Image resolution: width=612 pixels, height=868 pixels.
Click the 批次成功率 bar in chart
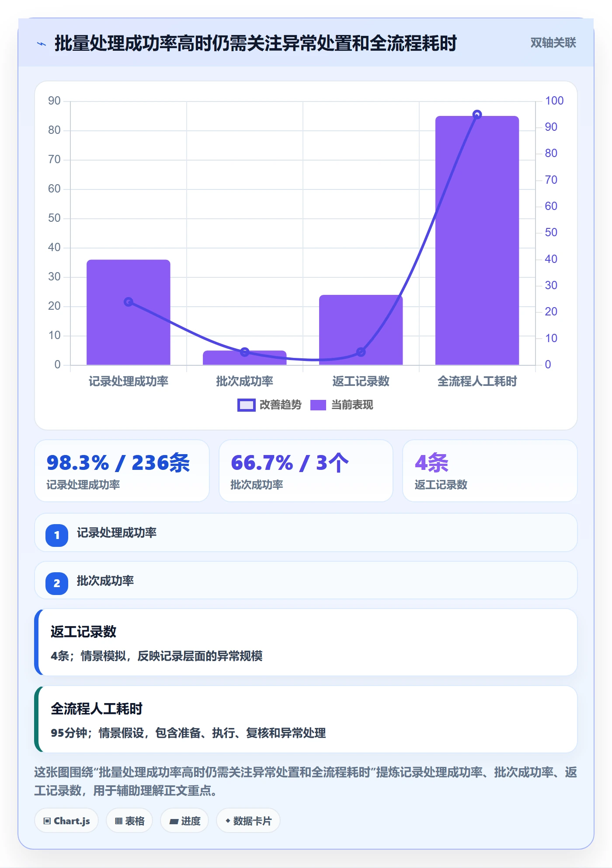[245, 358]
